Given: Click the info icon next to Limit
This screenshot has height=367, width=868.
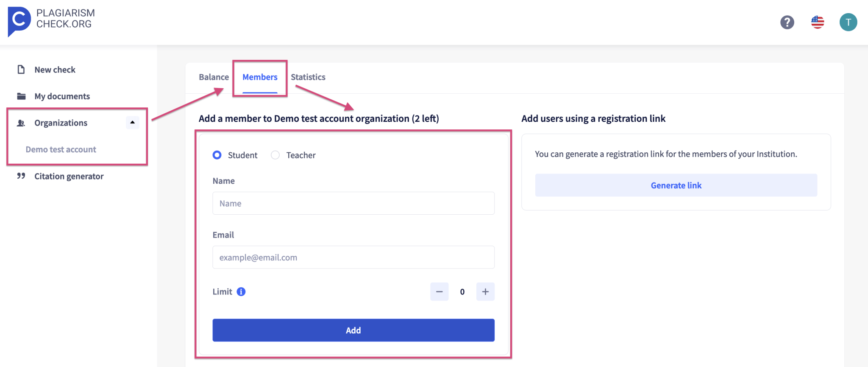Looking at the screenshot, I should 241,291.
